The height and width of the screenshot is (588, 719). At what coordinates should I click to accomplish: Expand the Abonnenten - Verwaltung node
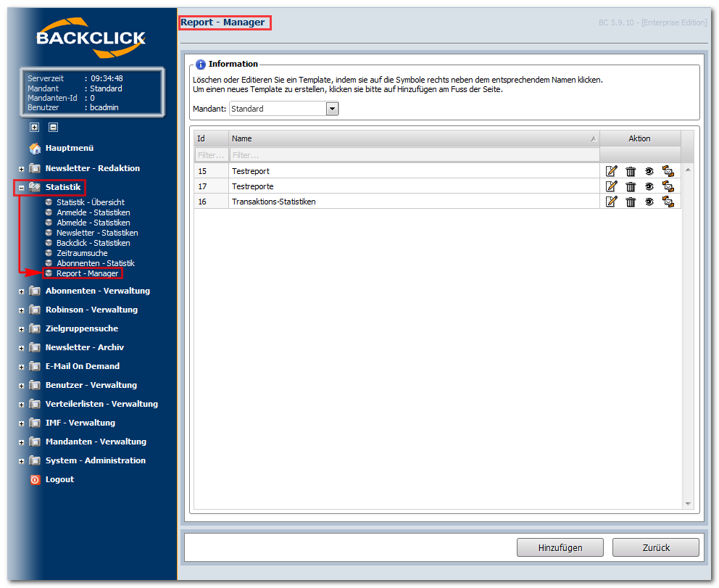(x=21, y=291)
